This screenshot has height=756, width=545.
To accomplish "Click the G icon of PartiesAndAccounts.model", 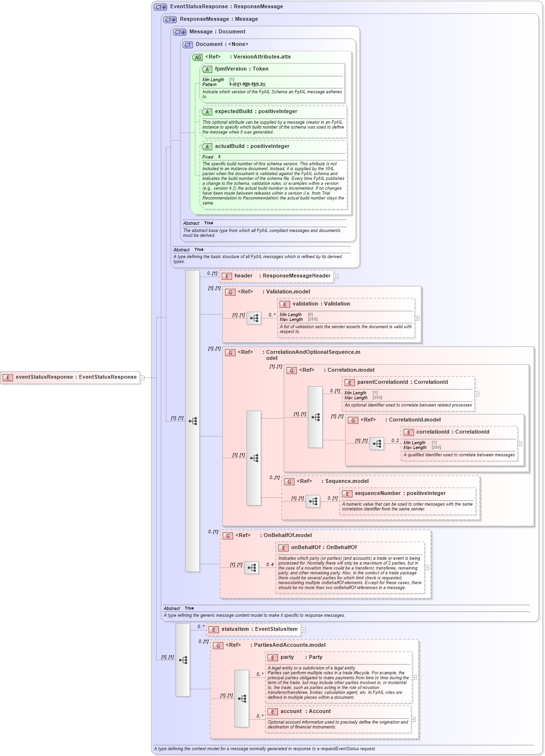I will coord(218,645).
